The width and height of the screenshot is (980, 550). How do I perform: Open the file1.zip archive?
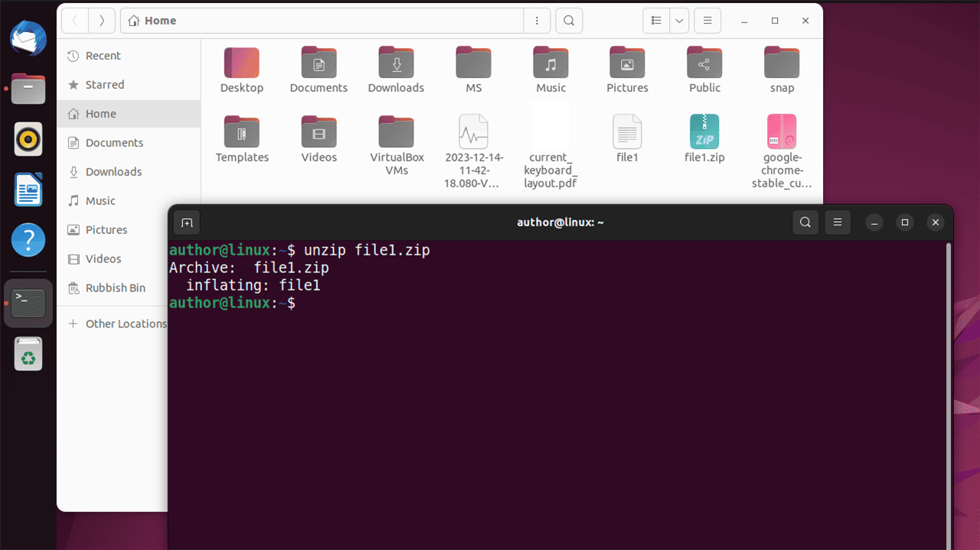click(x=704, y=131)
